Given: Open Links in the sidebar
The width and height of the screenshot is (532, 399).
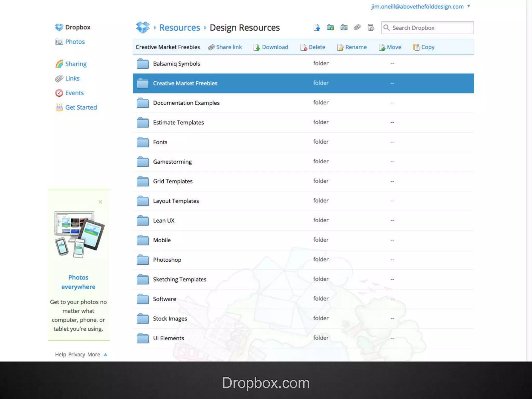Looking at the screenshot, I should tap(67, 78).
